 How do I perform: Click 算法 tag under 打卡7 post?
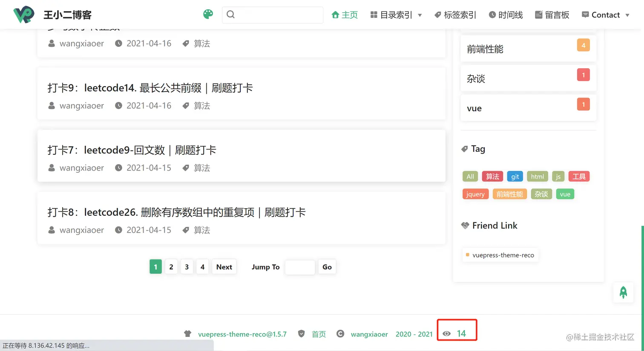pos(202,168)
